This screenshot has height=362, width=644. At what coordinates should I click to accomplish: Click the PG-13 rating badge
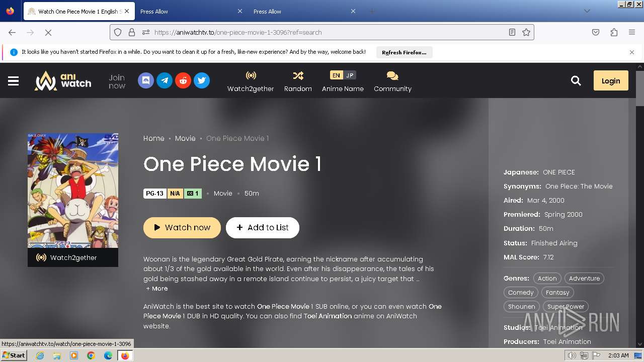155,194
